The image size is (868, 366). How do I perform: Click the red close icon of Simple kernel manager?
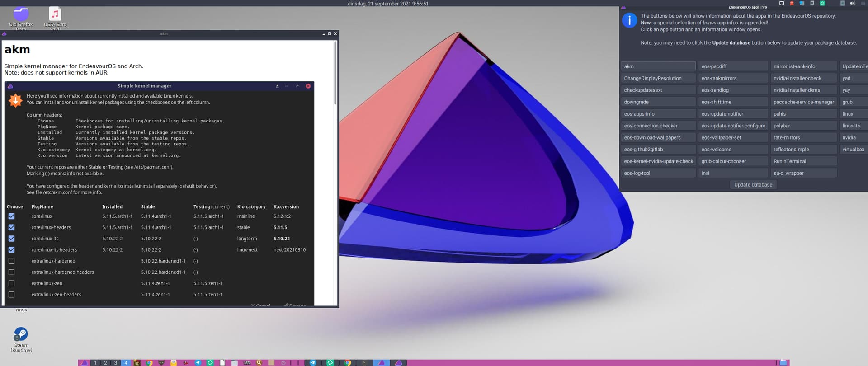(x=308, y=86)
